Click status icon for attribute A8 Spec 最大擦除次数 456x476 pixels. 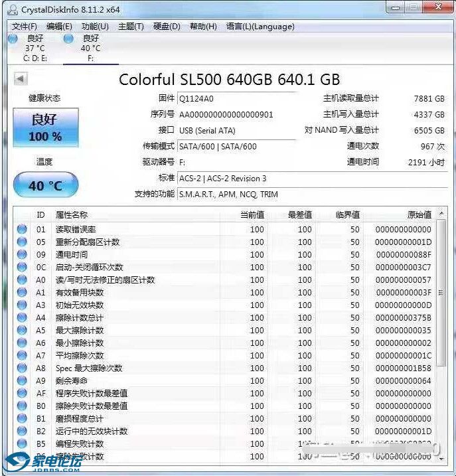[22, 368]
